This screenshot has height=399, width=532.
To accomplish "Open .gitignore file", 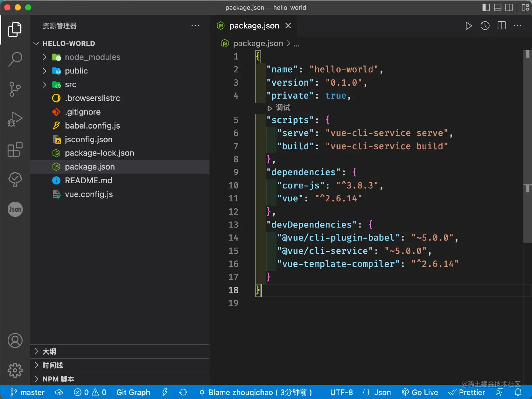I will pyautogui.click(x=120, y=112).
